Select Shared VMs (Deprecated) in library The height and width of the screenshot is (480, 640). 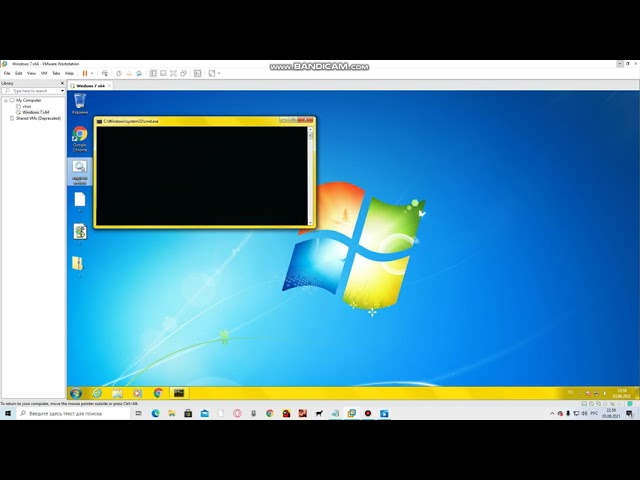38,118
